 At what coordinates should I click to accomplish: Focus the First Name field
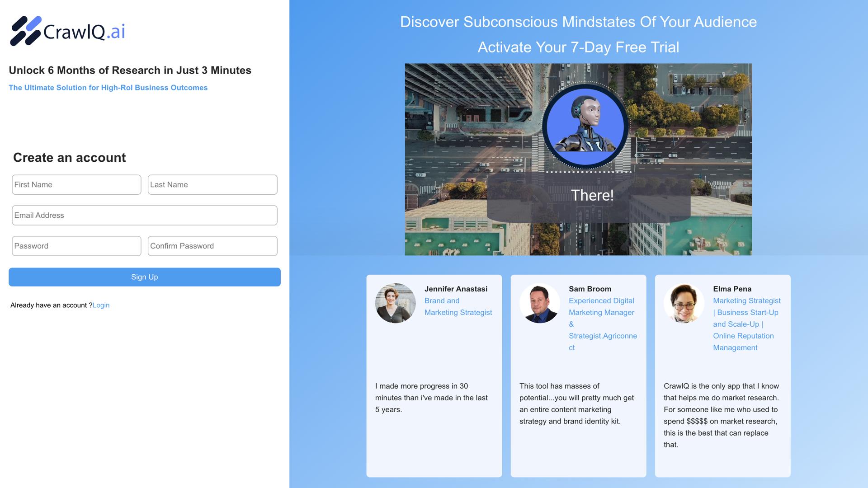click(x=76, y=185)
